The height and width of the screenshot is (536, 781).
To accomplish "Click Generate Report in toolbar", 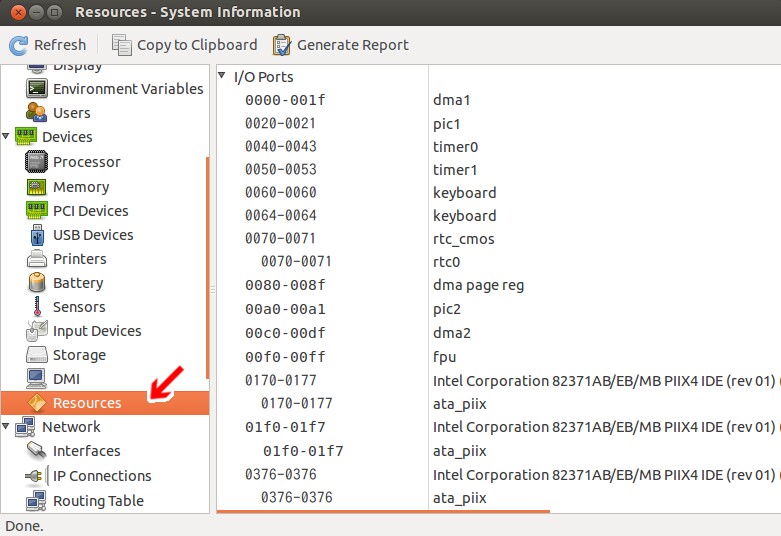I will tap(340, 45).
